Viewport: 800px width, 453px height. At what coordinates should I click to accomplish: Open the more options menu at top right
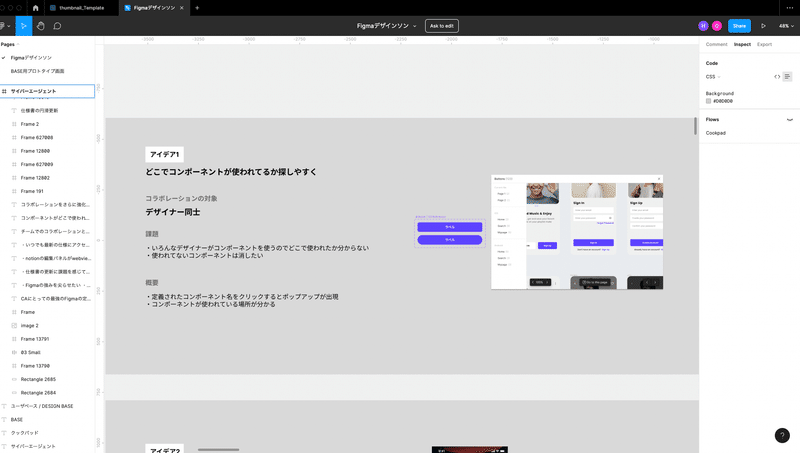(x=789, y=8)
